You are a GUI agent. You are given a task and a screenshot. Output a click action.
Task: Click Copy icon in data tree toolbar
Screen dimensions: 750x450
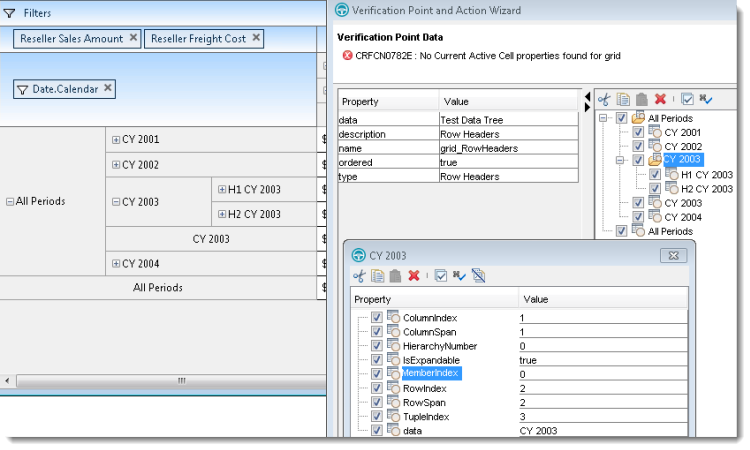623,98
